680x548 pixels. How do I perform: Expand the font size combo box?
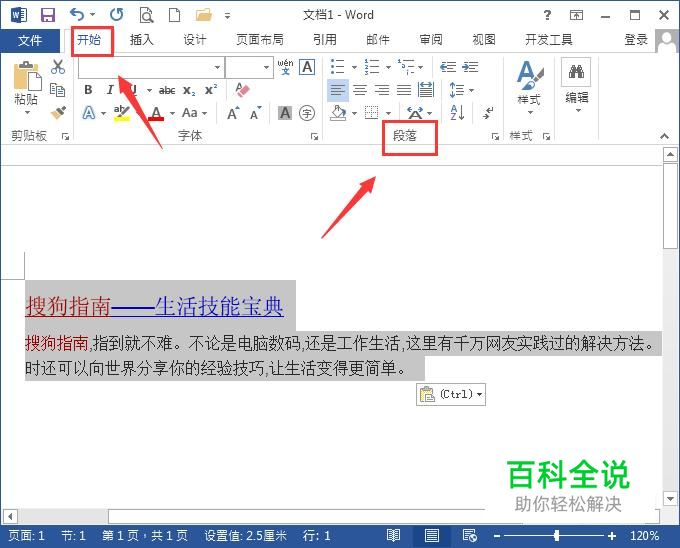(266, 67)
